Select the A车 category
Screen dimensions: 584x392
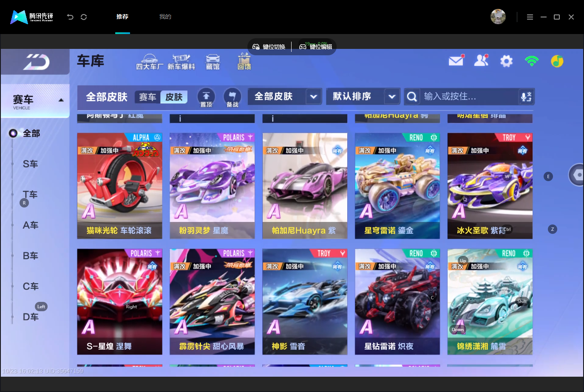pos(31,225)
